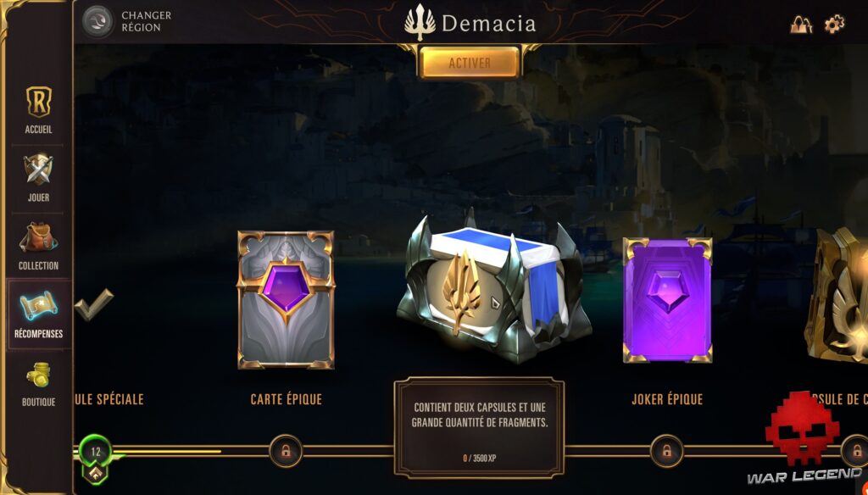Viewport: 868px width, 495px height.
Task: Open the Collection backpack icon
Action: pyautogui.click(x=37, y=237)
